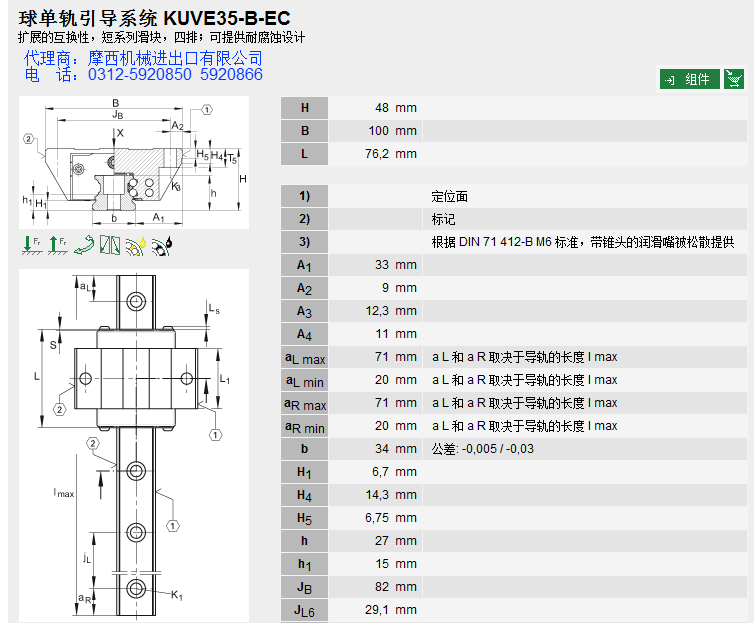The width and height of the screenshot is (754, 623).
Task: Select the H dimension row of 48 mm
Action: pyautogui.click(x=381, y=108)
